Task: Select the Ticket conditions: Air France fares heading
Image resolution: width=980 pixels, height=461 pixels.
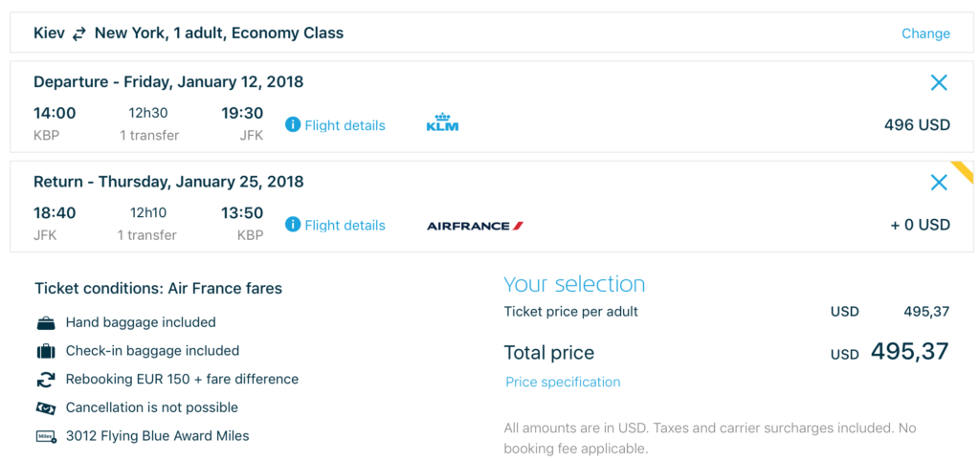Action: coord(158,288)
